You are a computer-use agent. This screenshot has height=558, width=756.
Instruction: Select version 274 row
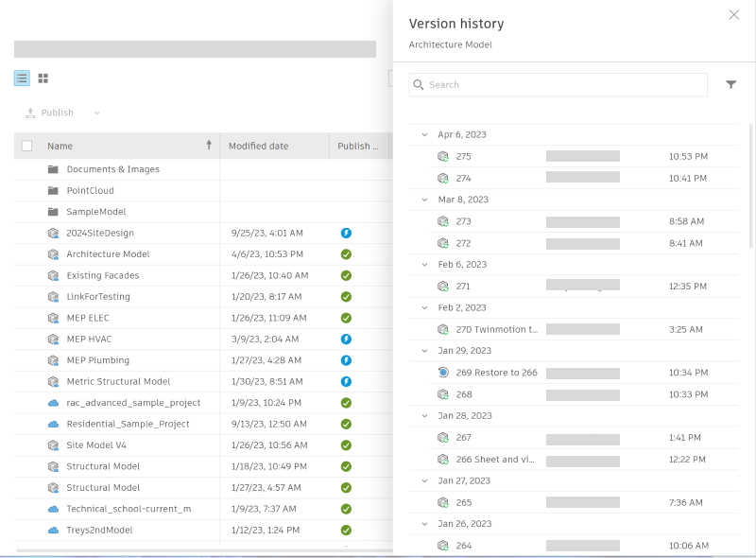pos(574,178)
